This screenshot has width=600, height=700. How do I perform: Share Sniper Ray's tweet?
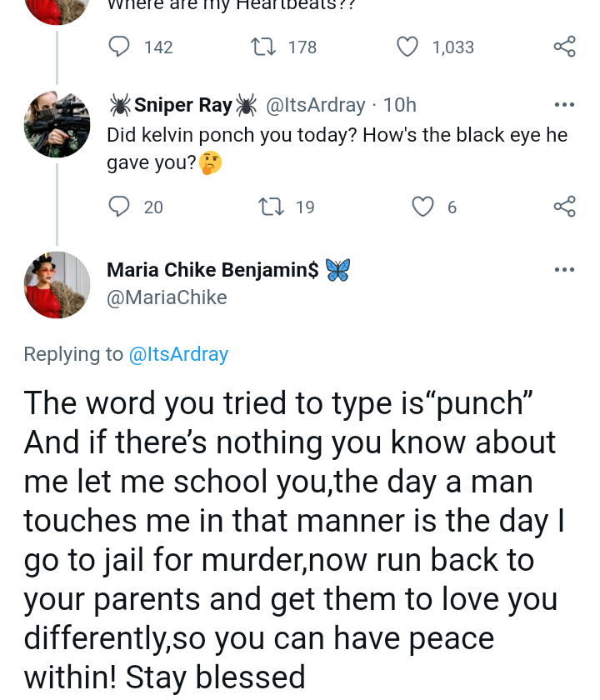pos(564,207)
